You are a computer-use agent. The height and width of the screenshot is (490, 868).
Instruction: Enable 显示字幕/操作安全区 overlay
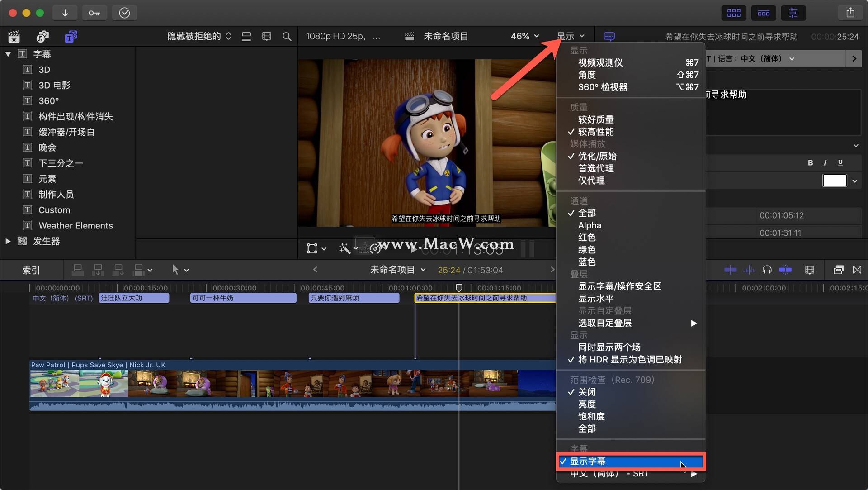point(619,286)
